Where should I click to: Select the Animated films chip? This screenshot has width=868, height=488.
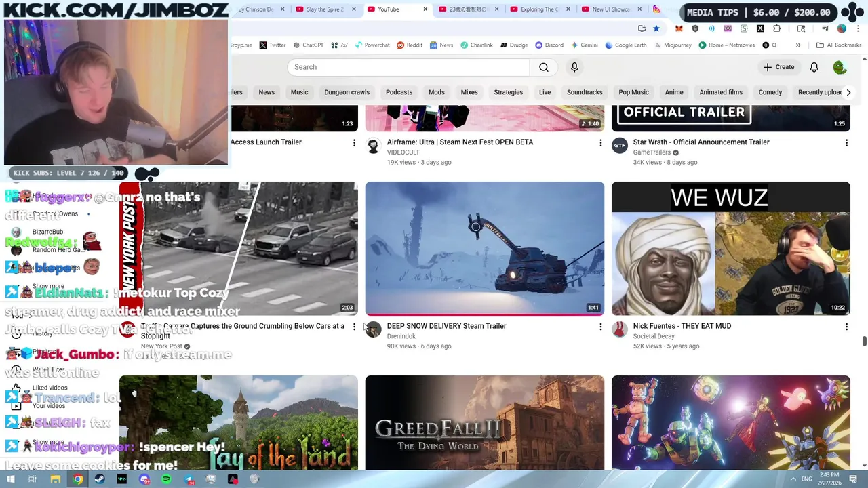click(x=721, y=92)
